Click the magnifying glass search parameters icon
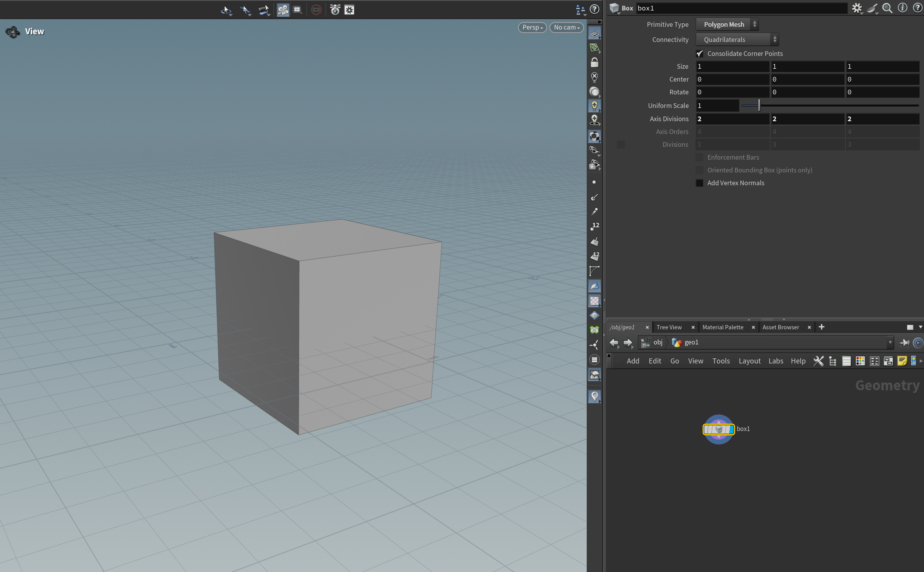 (x=887, y=8)
